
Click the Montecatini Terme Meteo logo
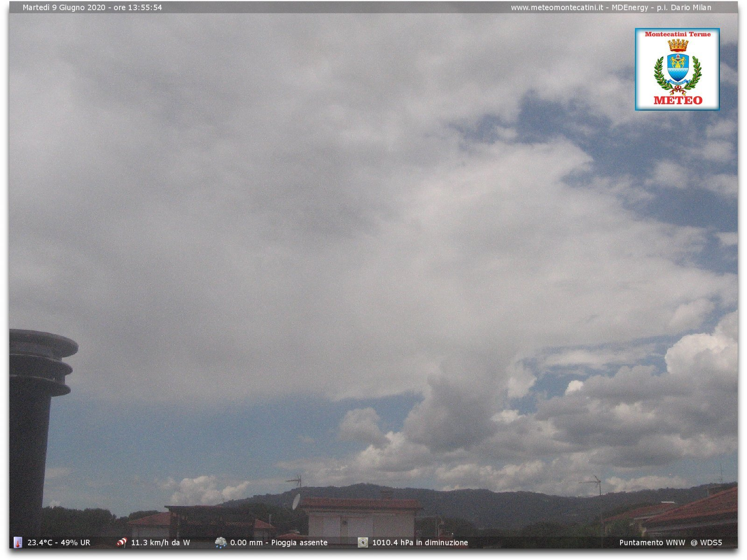click(677, 69)
